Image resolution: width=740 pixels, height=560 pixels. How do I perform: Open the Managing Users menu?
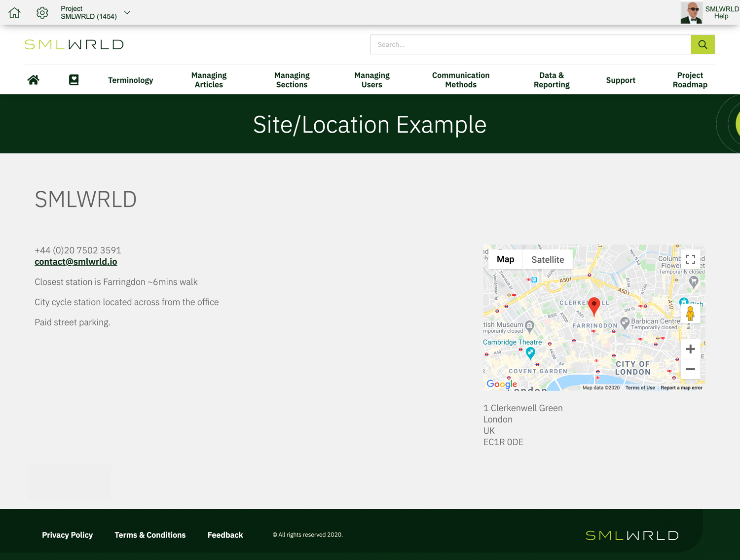[x=372, y=80]
